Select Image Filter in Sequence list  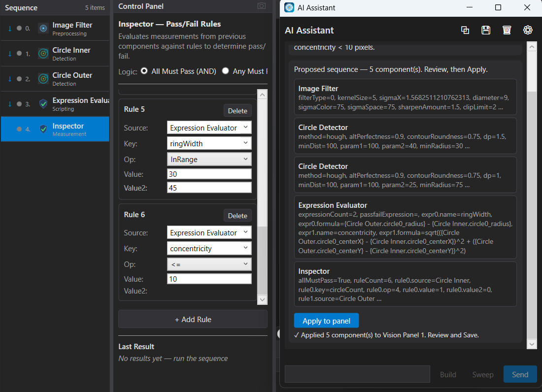point(55,29)
